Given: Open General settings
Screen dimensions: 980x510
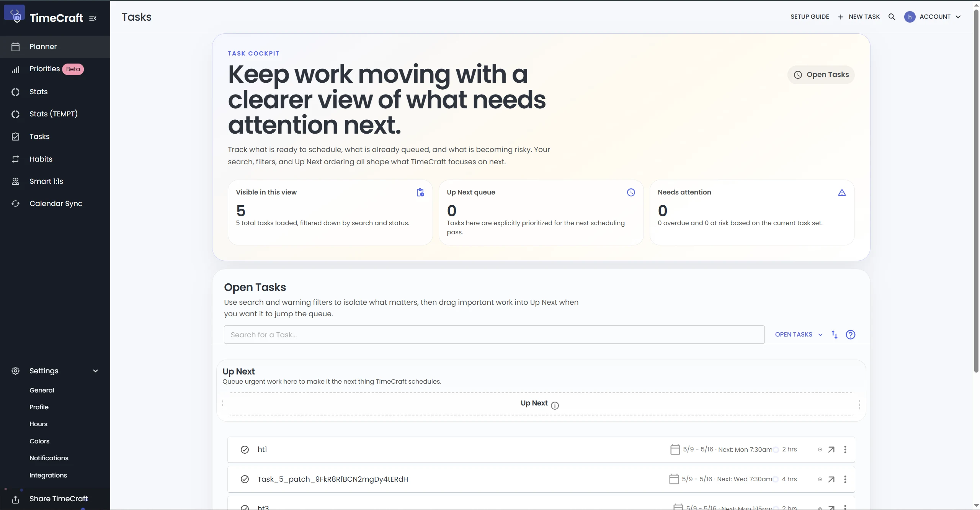Looking at the screenshot, I should (42, 390).
